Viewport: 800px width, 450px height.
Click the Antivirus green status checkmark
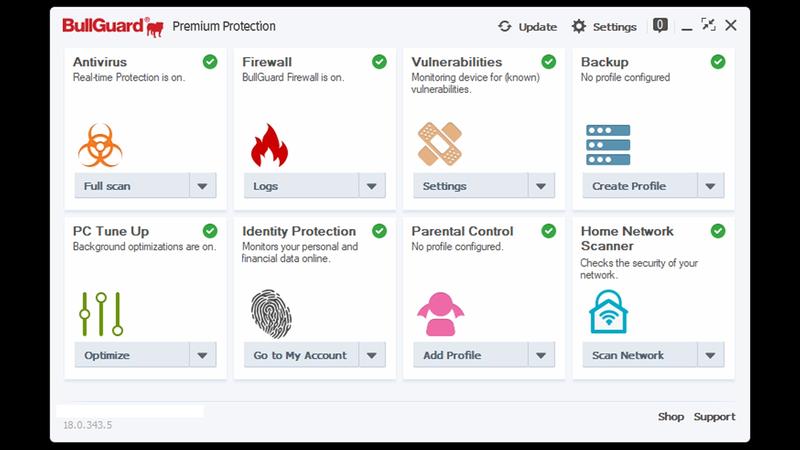click(x=210, y=62)
